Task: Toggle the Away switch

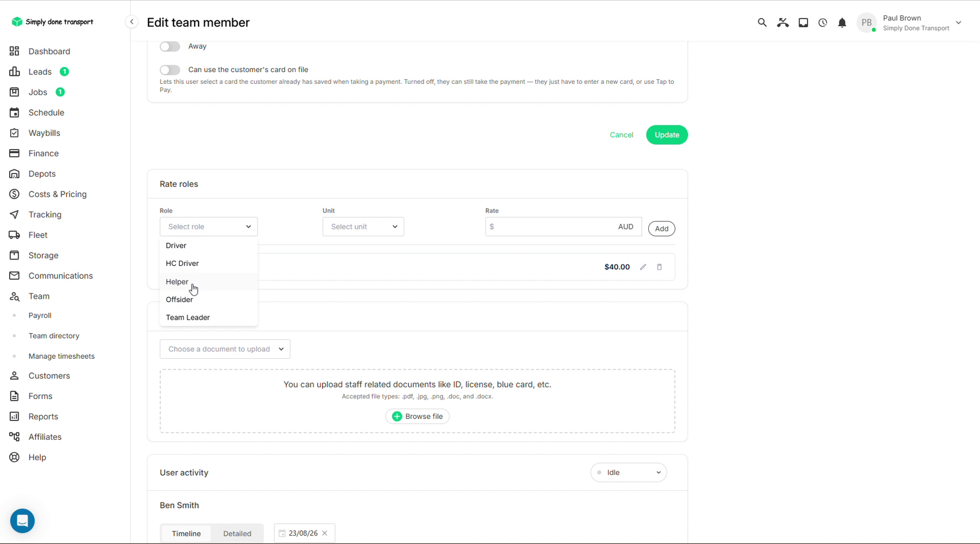Action: [170, 46]
